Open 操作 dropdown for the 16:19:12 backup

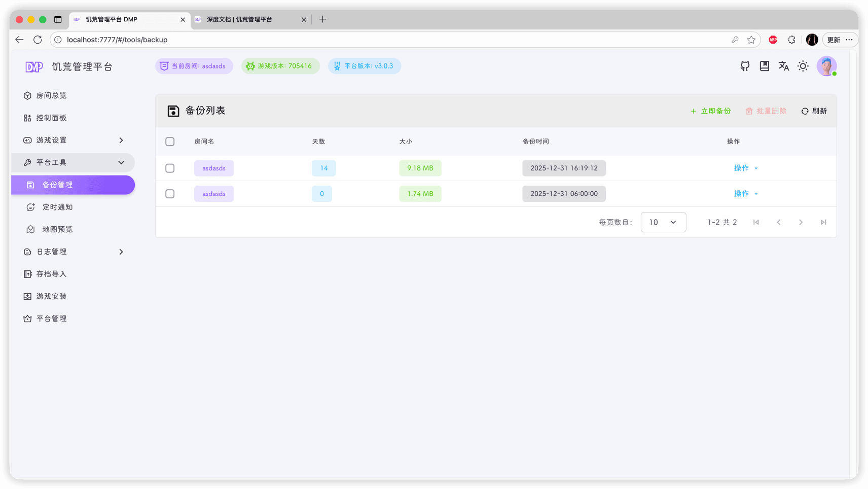click(745, 168)
